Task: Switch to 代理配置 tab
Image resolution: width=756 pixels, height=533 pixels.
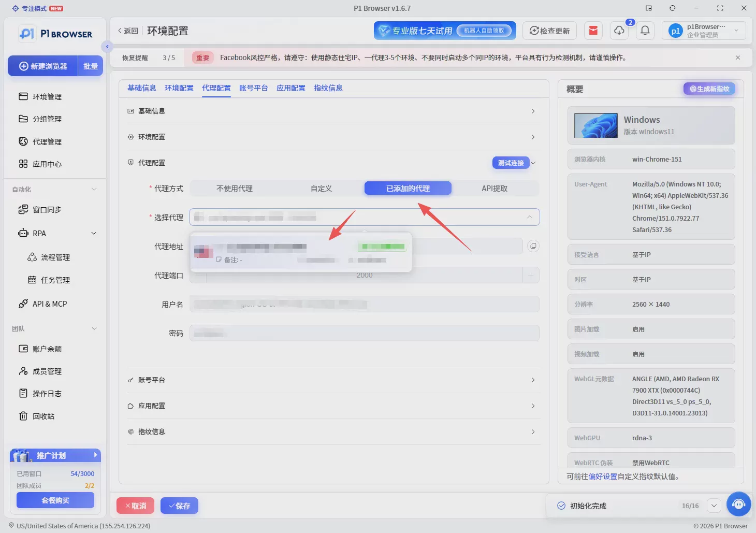Action: click(x=216, y=88)
